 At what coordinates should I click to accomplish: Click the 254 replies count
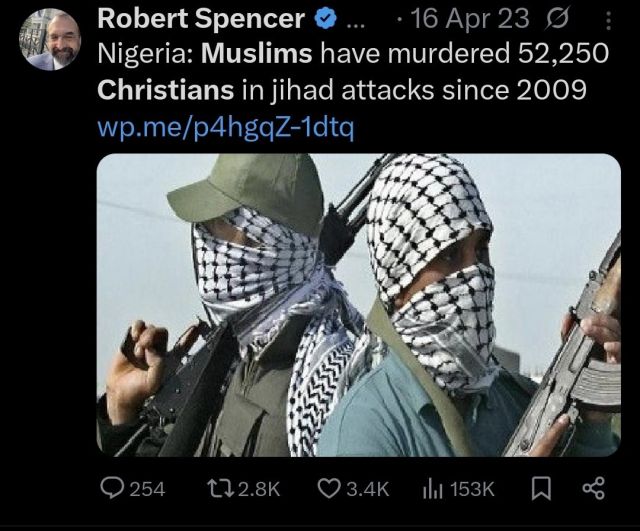[x=148, y=489]
